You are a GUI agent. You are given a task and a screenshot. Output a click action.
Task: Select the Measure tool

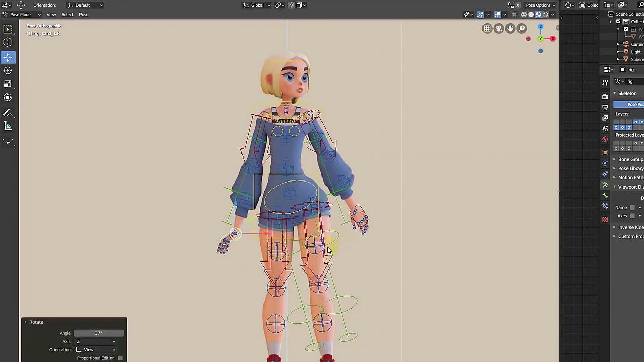tap(8, 126)
